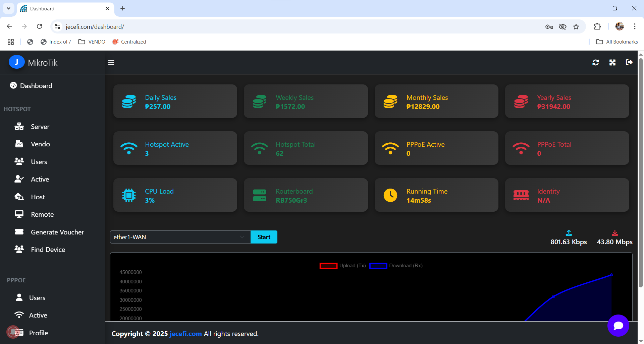Click the Hotspot Active wifi icon
Image resolution: width=644 pixels, height=344 pixels.
(129, 148)
